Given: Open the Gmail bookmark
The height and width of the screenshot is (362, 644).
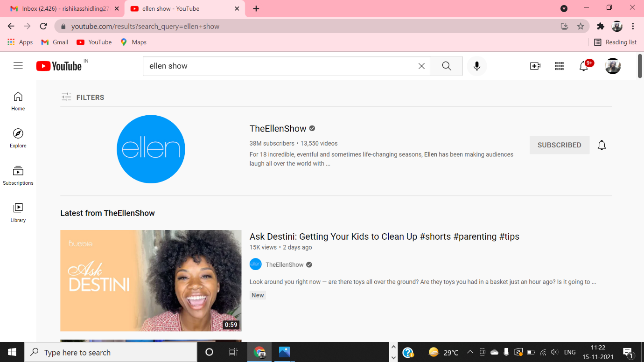Looking at the screenshot, I should click(x=55, y=42).
